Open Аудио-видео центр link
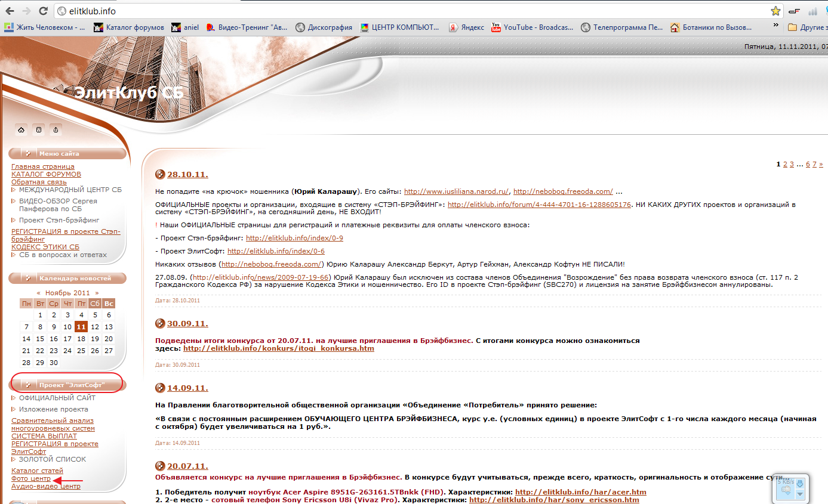The height and width of the screenshot is (504, 828). [x=46, y=487]
